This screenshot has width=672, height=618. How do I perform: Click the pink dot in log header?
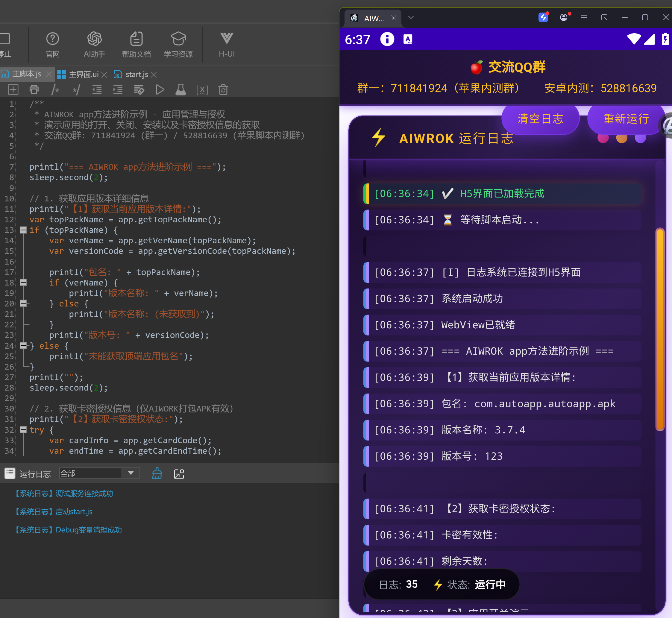tap(603, 137)
